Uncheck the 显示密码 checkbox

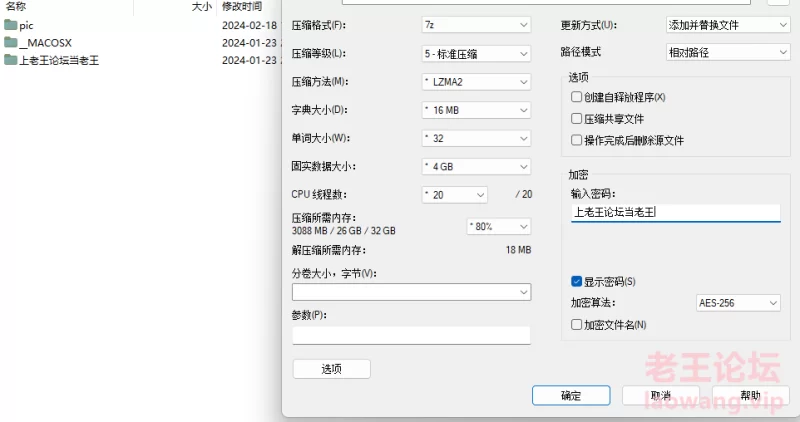[577, 281]
